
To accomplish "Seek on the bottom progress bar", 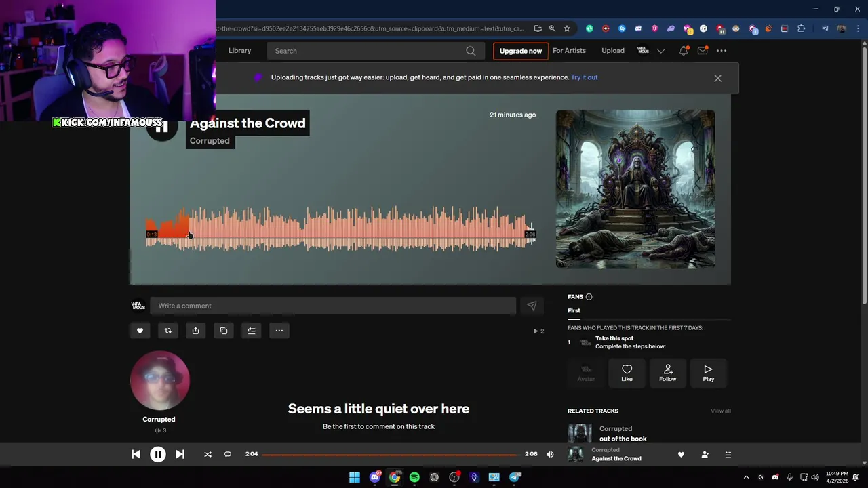I will click(x=390, y=455).
